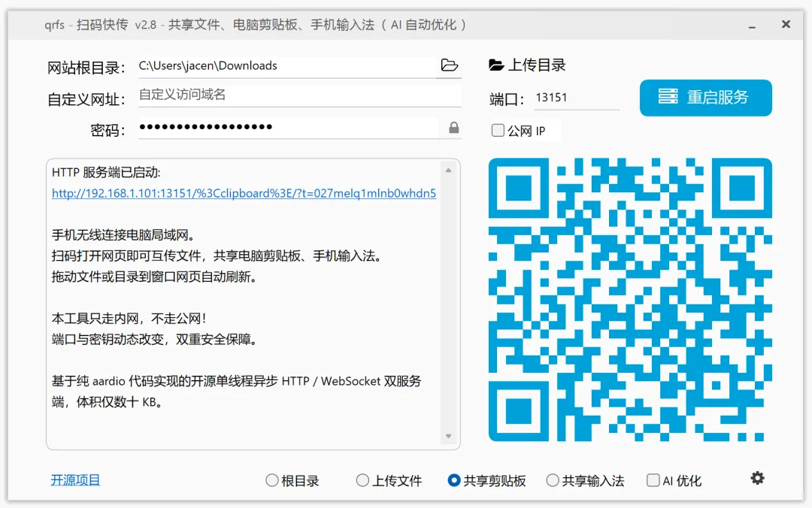The image size is (812, 508).
Task: Enable the AI 优化 checkbox
Action: coord(653,480)
